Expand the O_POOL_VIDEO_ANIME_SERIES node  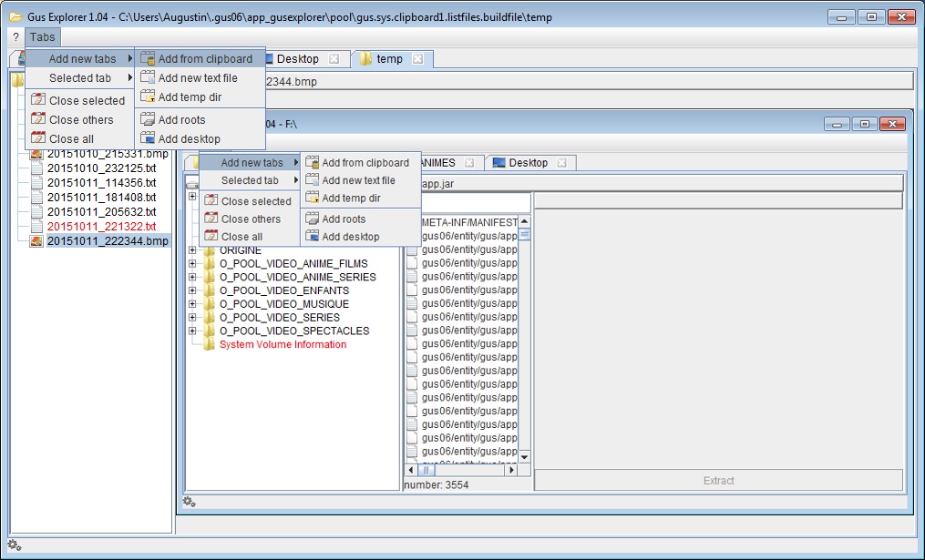coord(192,277)
